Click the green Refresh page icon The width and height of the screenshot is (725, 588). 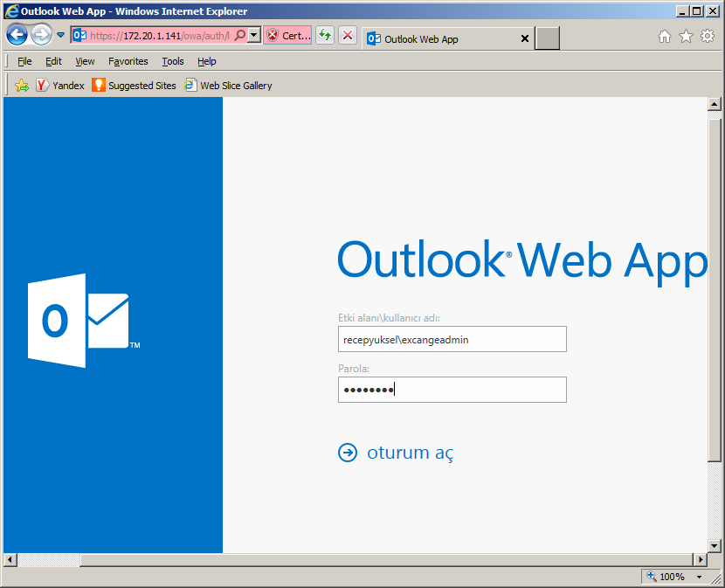(x=325, y=35)
